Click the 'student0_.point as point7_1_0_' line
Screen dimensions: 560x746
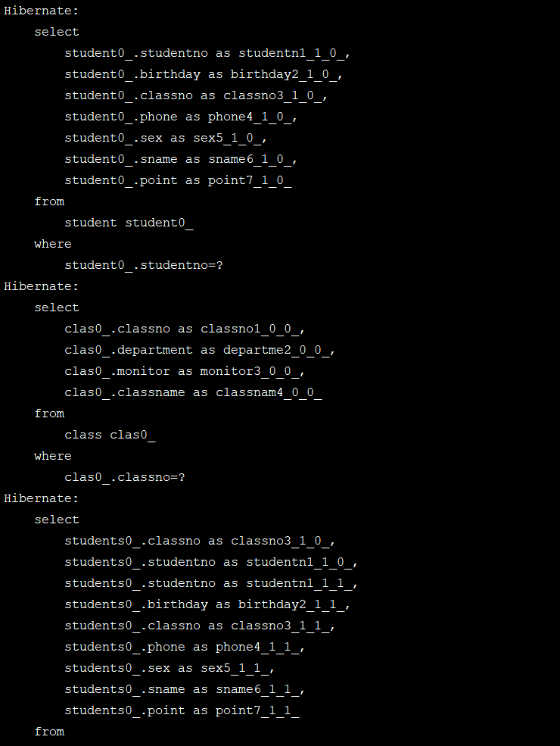(179, 180)
